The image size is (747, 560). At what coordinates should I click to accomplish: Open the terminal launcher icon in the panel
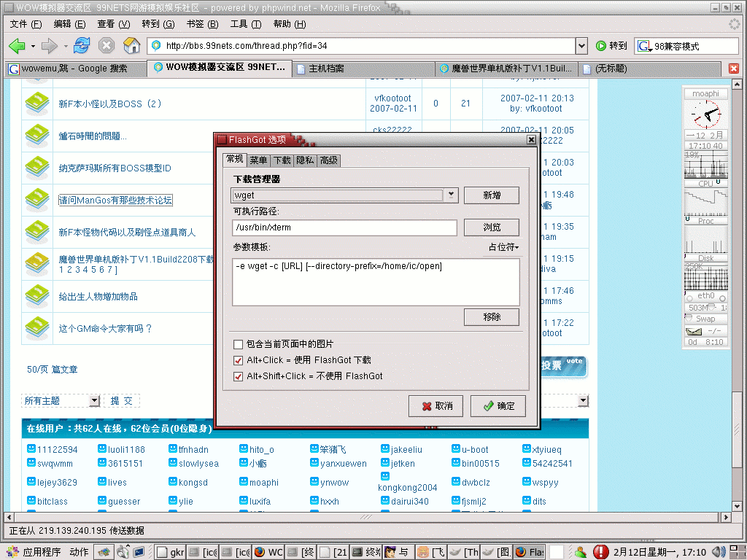[x=139, y=552]
